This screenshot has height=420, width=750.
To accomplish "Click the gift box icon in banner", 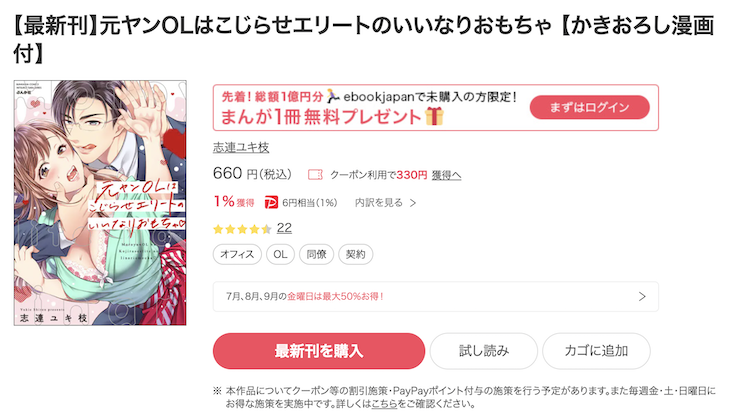I will pyautogui.click(x=434, y=116).
